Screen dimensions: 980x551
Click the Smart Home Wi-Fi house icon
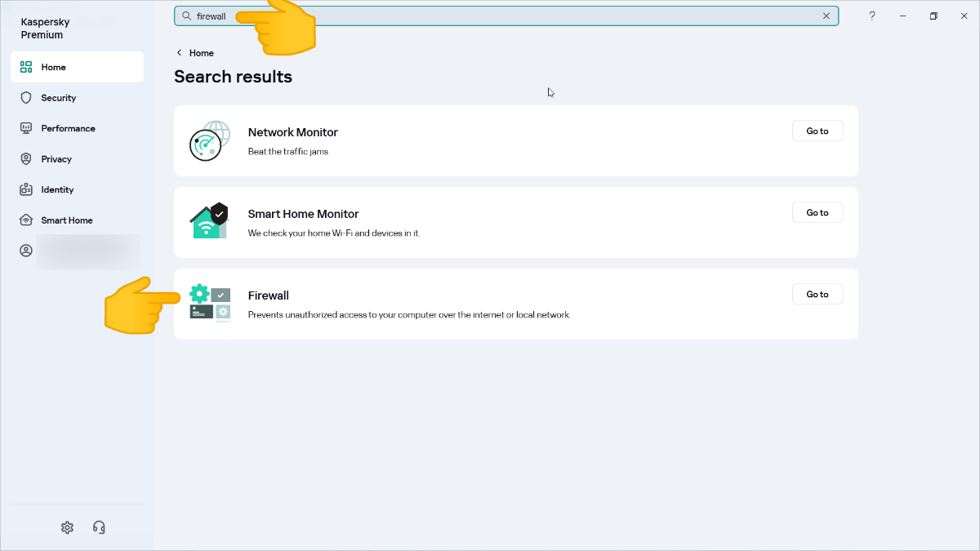(x=26, y=220)
